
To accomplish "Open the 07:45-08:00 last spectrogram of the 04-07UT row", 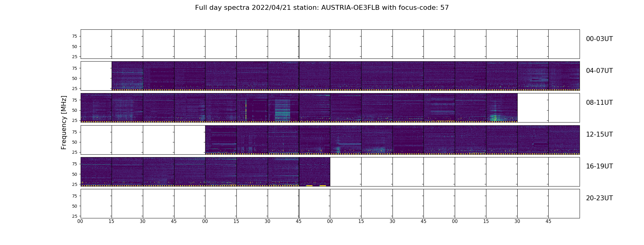I will 564,76.
